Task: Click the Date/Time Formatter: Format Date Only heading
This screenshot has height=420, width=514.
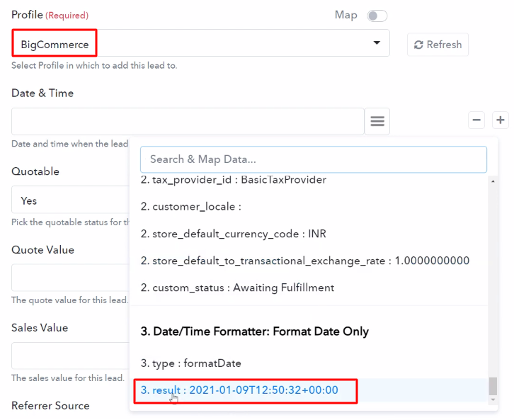Action: (x=254, y=331)
